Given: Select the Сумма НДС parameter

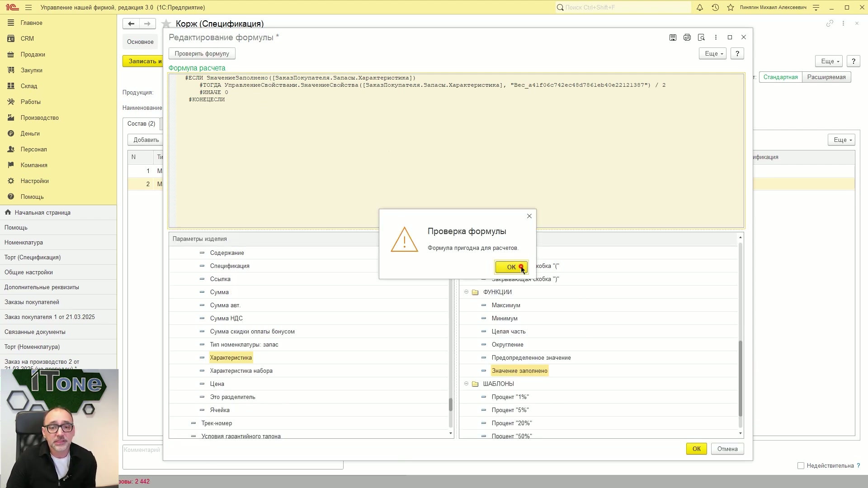Looking at the screenshot, I should tap(226, 318).
